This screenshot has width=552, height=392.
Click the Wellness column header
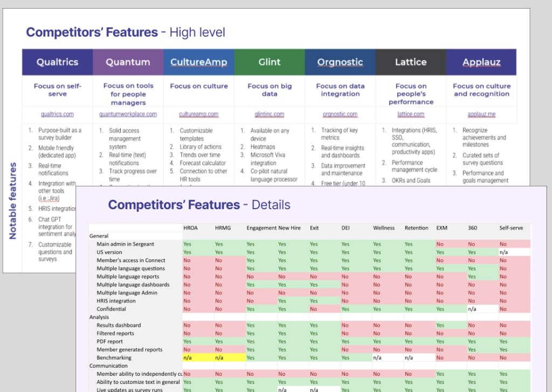tap(384, 228)
